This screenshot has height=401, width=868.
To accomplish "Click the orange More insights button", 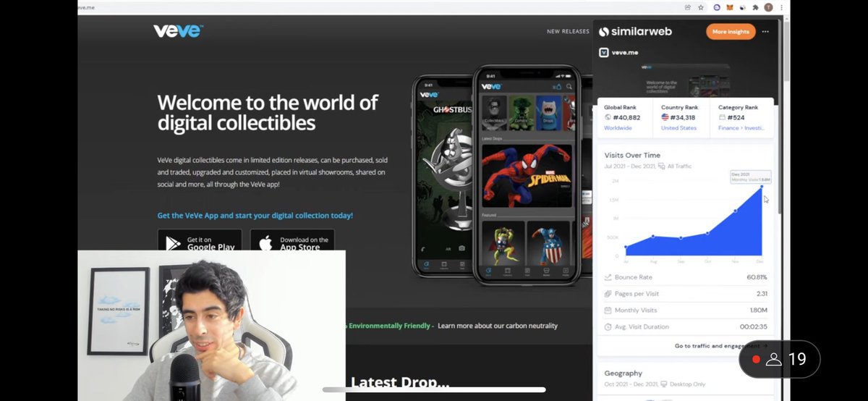I will [x=731, y=32].
